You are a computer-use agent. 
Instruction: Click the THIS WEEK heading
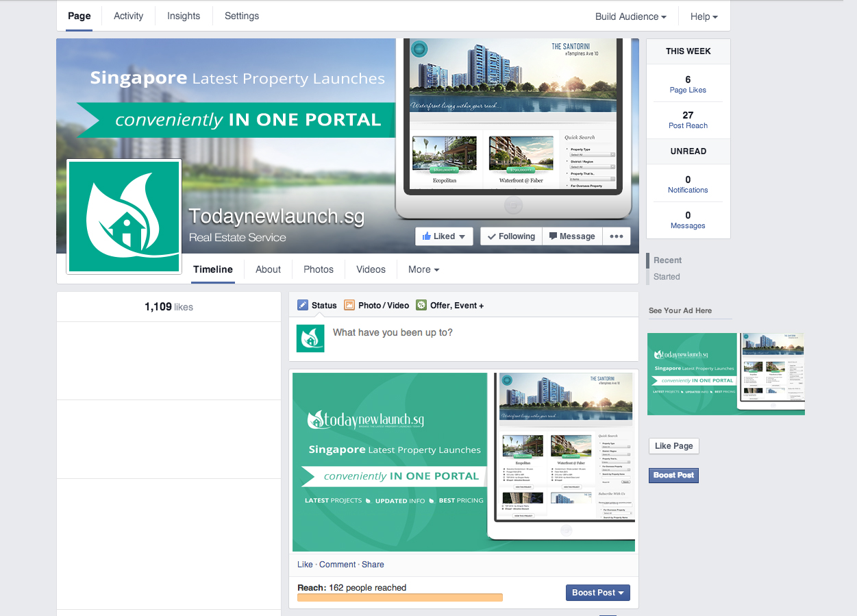pos(688,51)
